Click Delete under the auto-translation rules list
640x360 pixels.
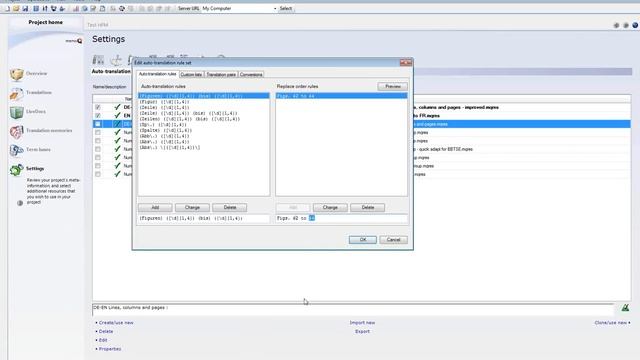tap(230, 208)
